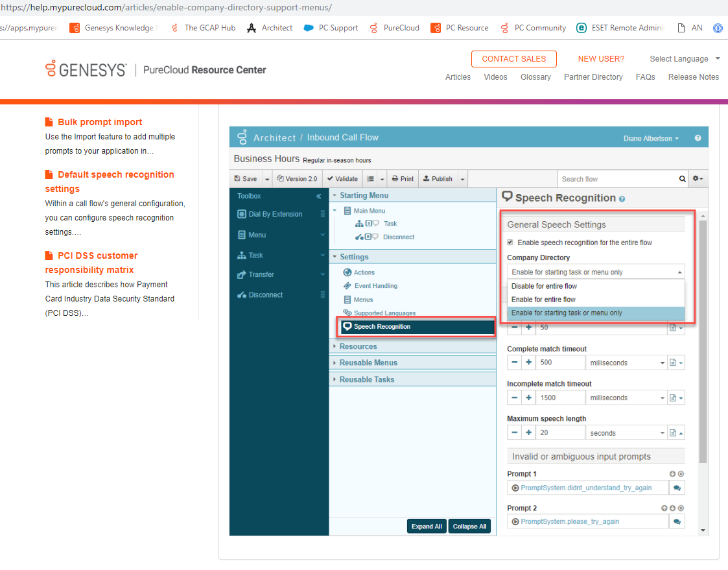Click the search magnifier icon
Viewport: 728px width, 570px height.
point(682,179)
